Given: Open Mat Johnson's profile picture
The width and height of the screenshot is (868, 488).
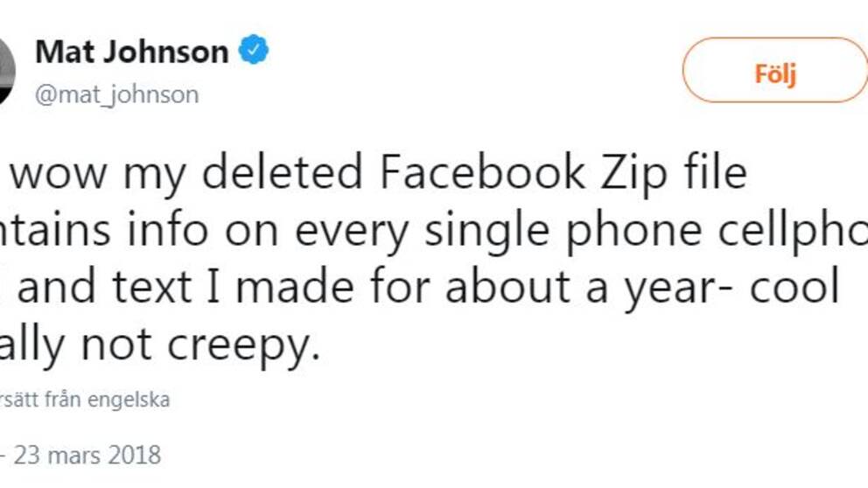Looking at the screenshot, I should pos(7,71).
